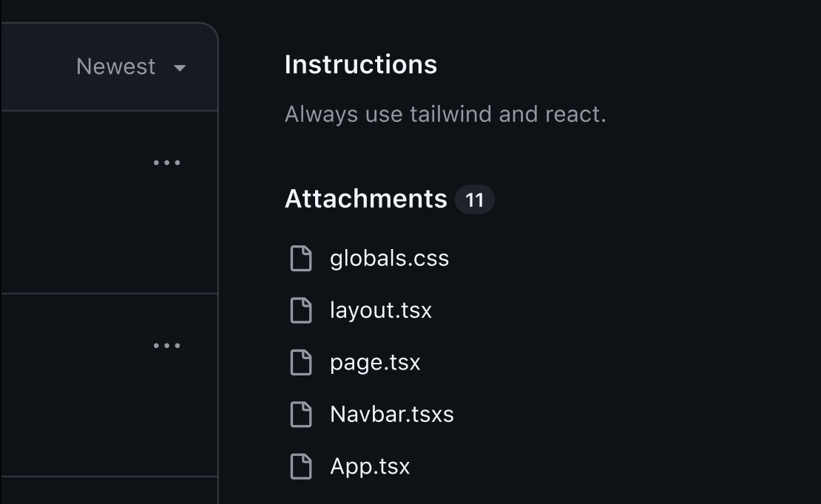This screenshot has height=504, width=821.
Task: Click the page.tsx file icon
Action: 300,363
